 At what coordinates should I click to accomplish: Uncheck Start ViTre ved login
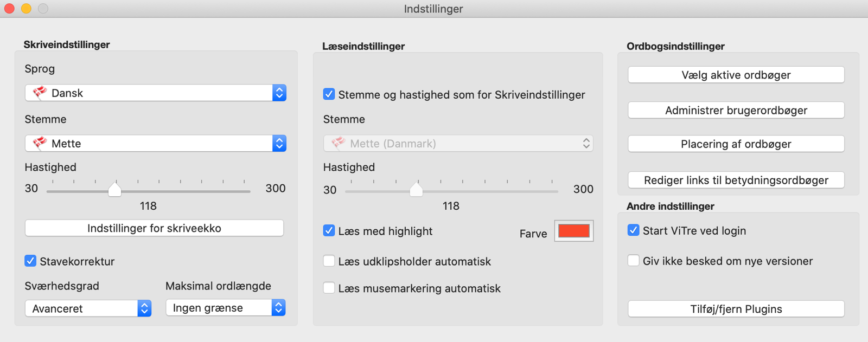(633, 230)
